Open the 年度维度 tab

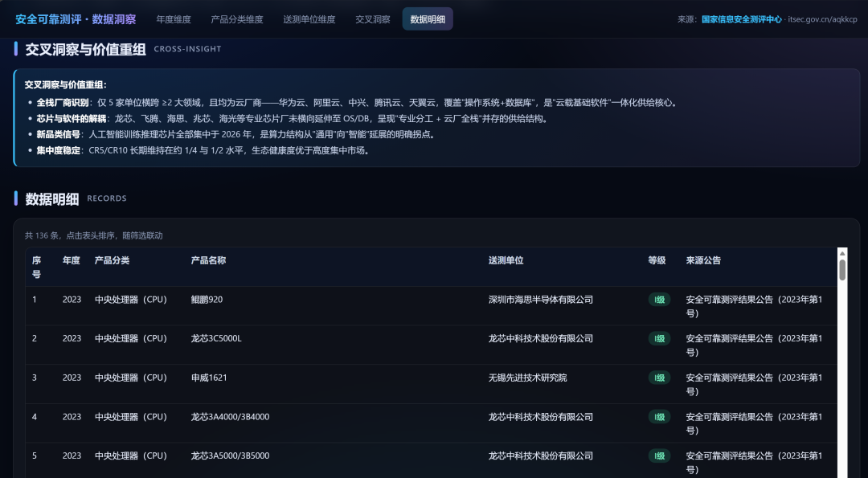[x=174, y=19]
